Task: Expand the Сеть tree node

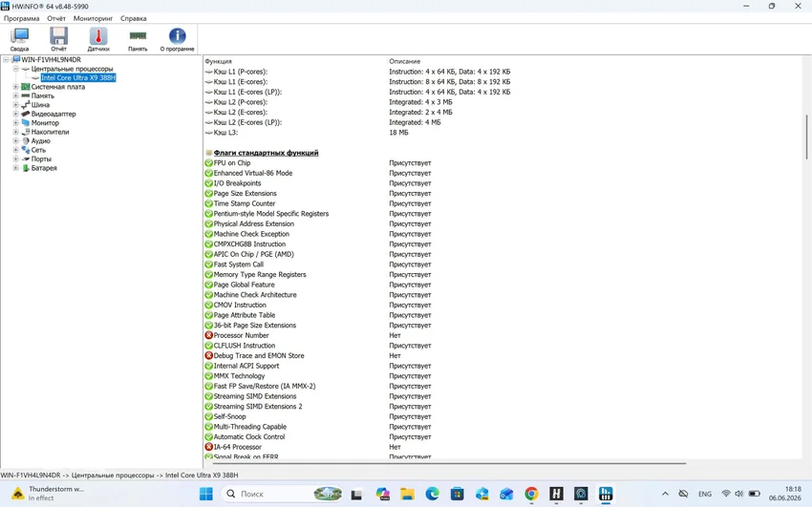Action: coord(15,150)
